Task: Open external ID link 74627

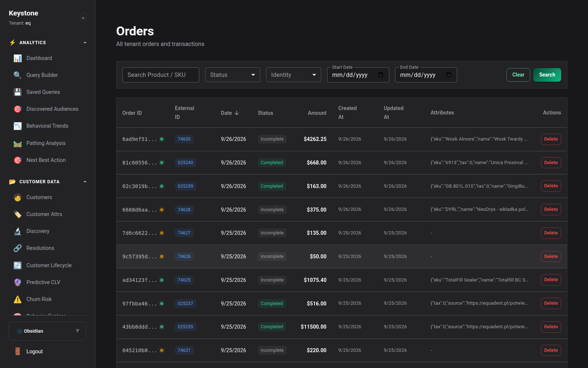Action: (184, 233)
